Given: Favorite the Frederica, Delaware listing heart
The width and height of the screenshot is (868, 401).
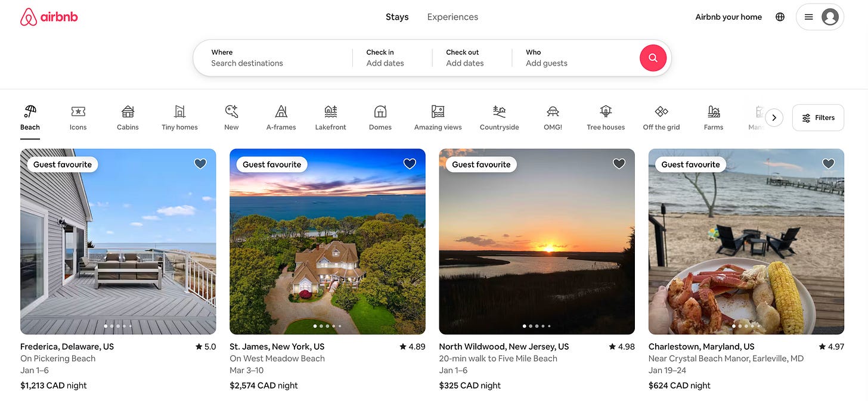Looking at the screenshot, I should tap(200, 163).
